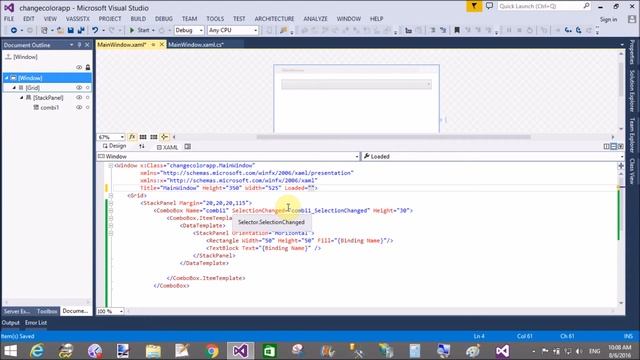This screenshot has width=640, height=360.
Task: Click the lock all icon in Document Outline header
Action: 88,67
